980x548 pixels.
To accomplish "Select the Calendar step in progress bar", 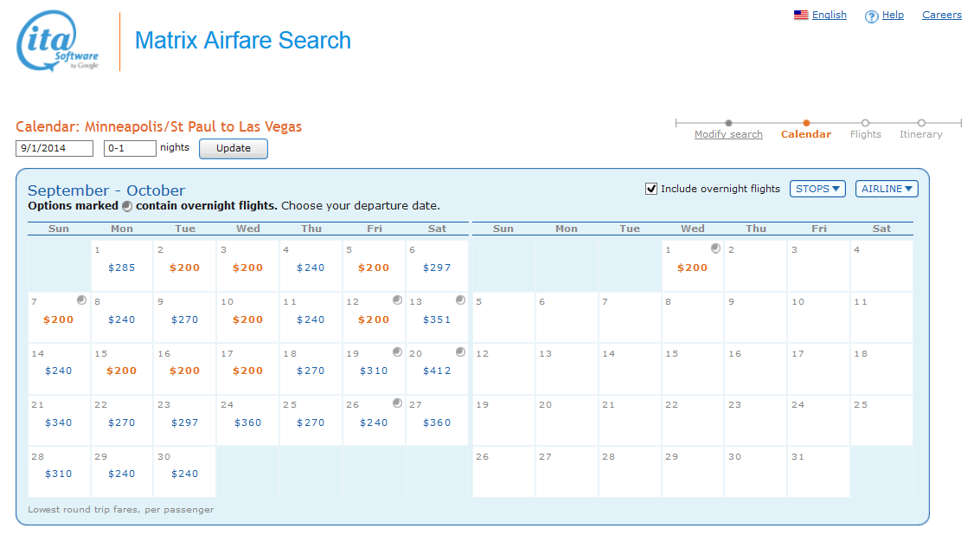I will pyautogui.click(x=805, y=134).
